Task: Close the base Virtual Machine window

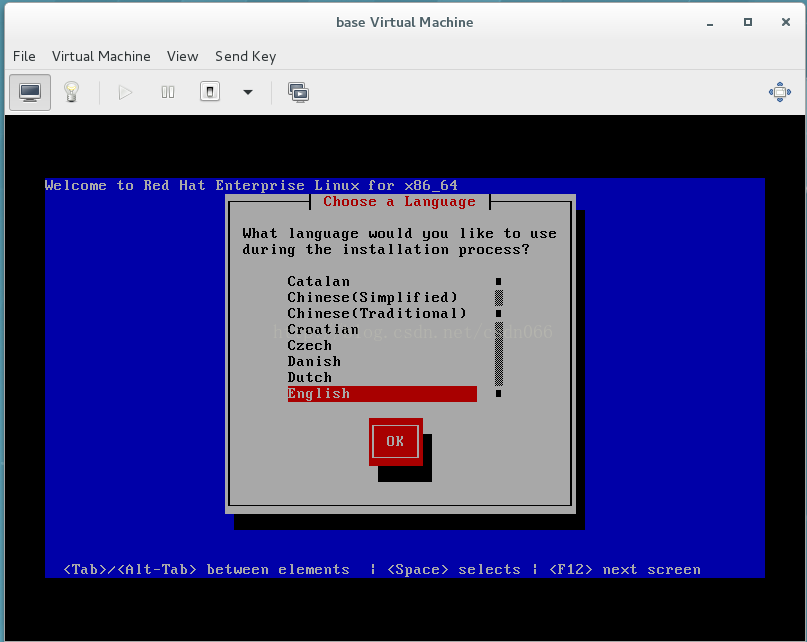Action: [785, 22]
